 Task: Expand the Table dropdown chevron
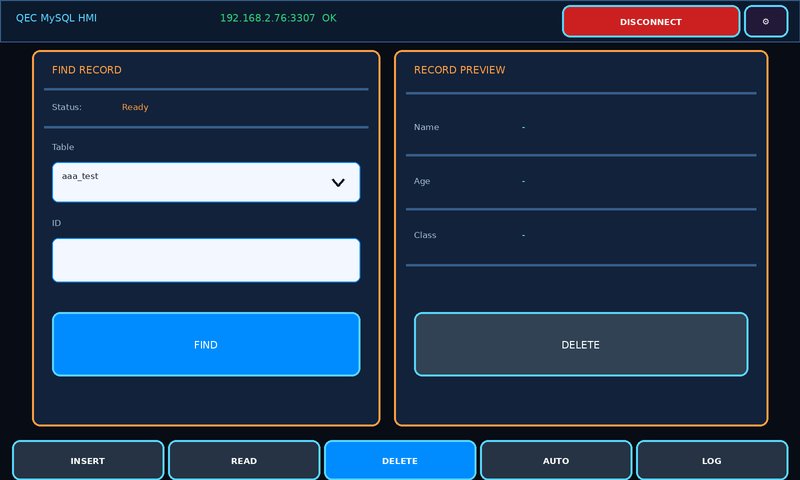pos(338,183)
